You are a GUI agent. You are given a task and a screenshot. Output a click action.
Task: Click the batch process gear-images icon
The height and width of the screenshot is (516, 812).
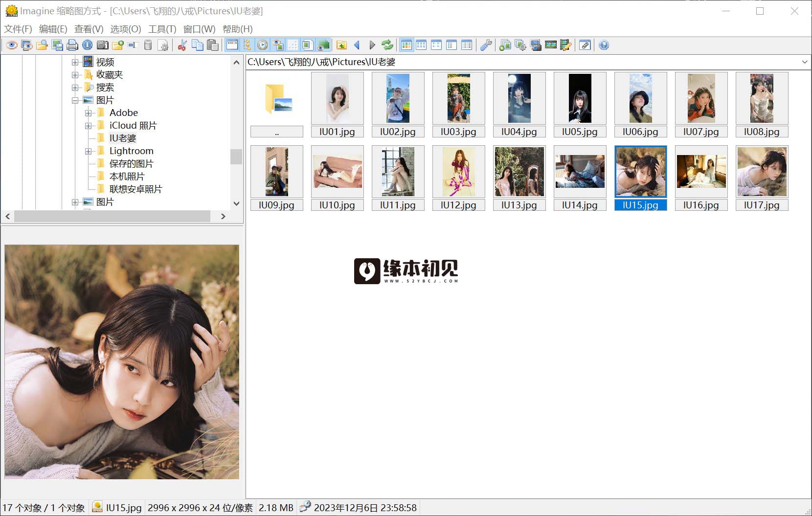(520, 45)
